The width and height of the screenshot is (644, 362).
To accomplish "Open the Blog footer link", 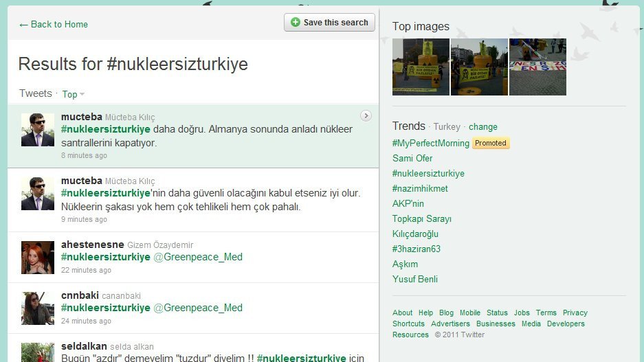I will point(447,313).
